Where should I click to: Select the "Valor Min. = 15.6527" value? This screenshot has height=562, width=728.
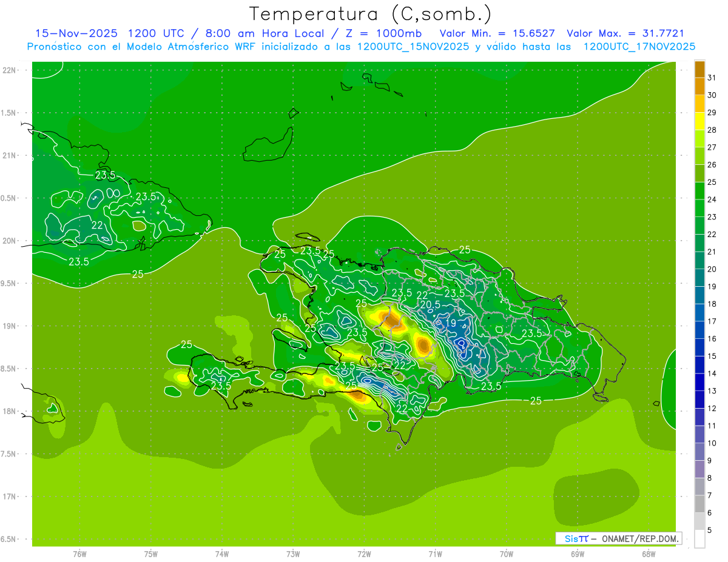(x=497, y=33)
